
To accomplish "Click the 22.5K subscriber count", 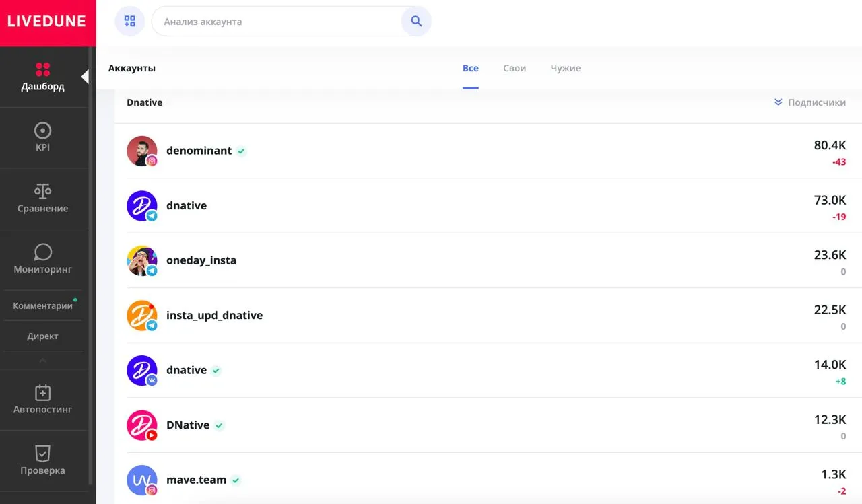I will [x=830, y=310].
